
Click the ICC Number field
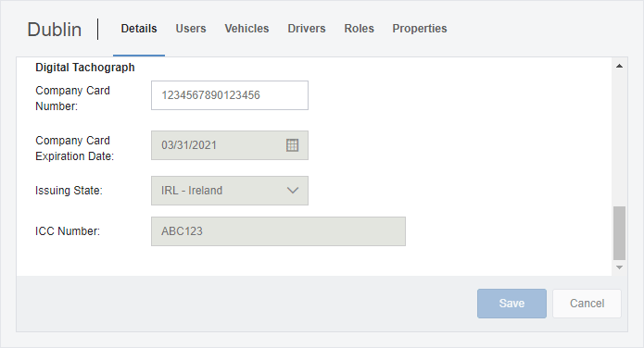[279, 231]
